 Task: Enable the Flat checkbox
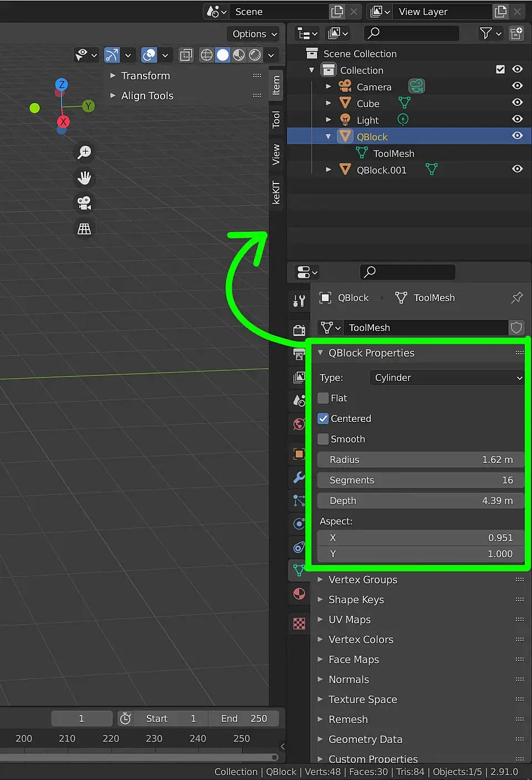323,398
